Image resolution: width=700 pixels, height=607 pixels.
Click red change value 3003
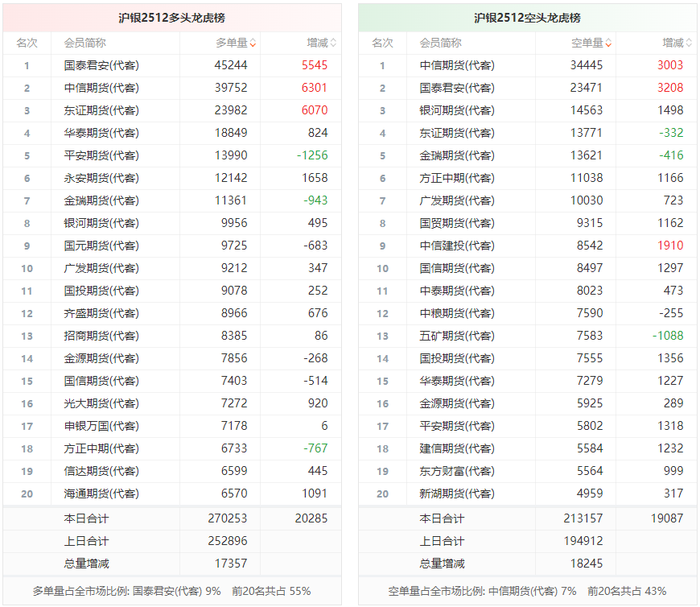tap(670, 65)
